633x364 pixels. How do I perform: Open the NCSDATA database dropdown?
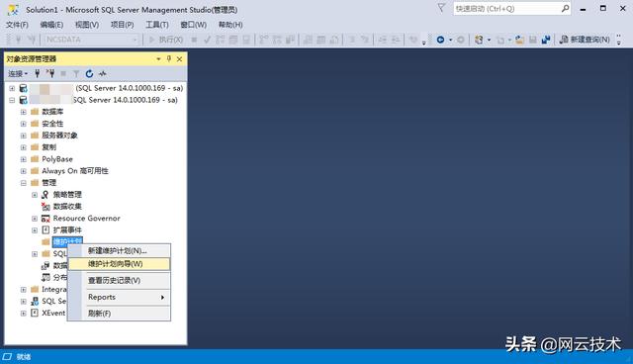pos(135,40)
